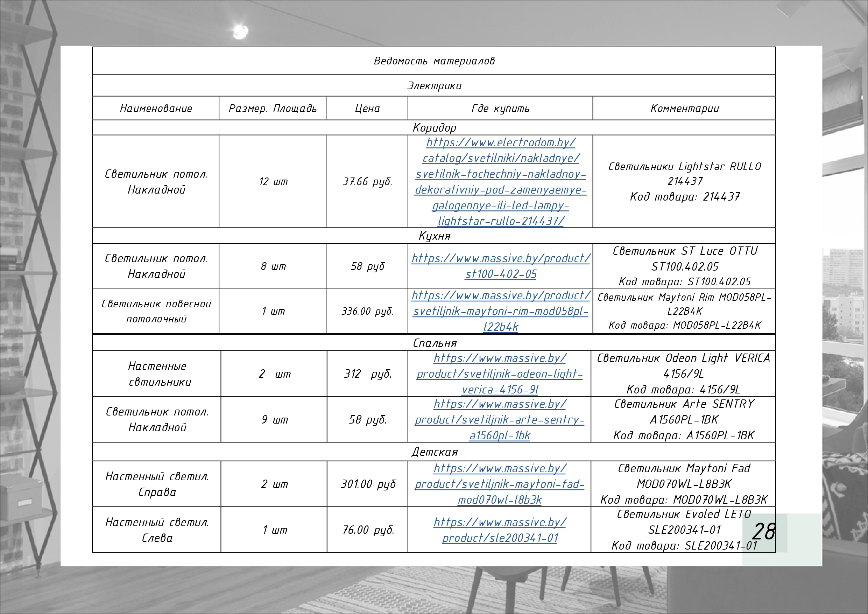Open the sle200341-01 product link
Screen dimensions: 868x614
pyautogui.click(x=499, y=538)
